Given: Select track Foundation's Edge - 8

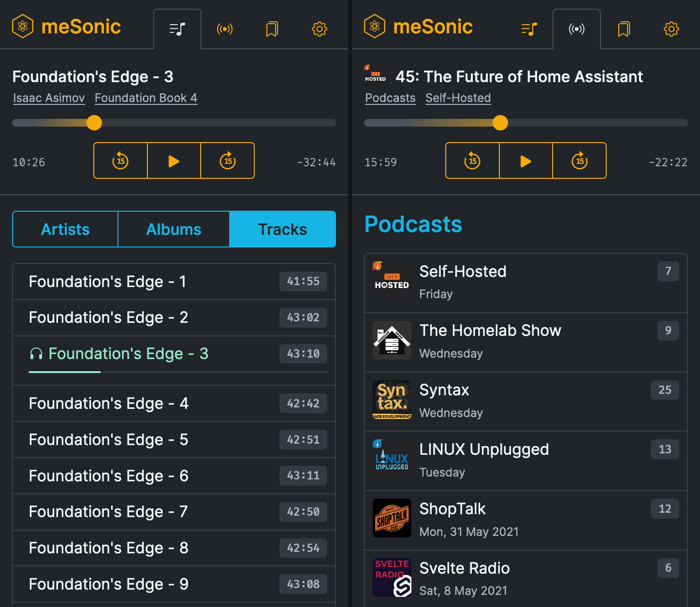Looking at the screenshot, I should tap(174, 548).
